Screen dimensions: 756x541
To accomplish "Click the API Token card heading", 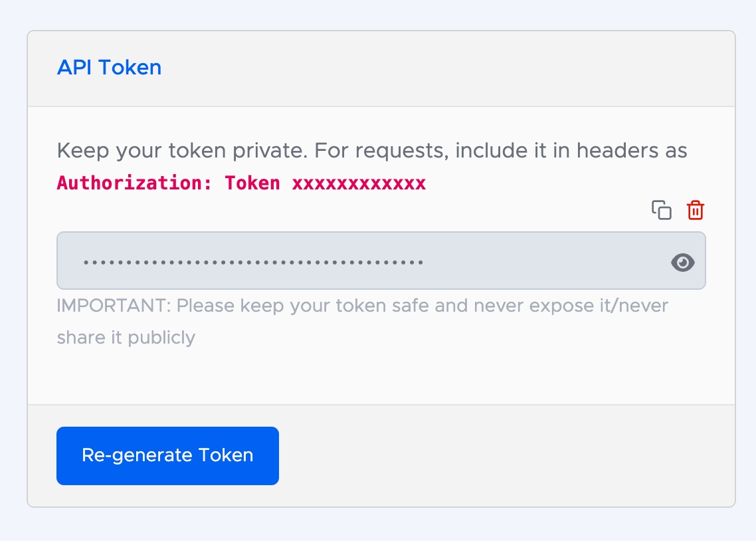I will coord(109,68).
